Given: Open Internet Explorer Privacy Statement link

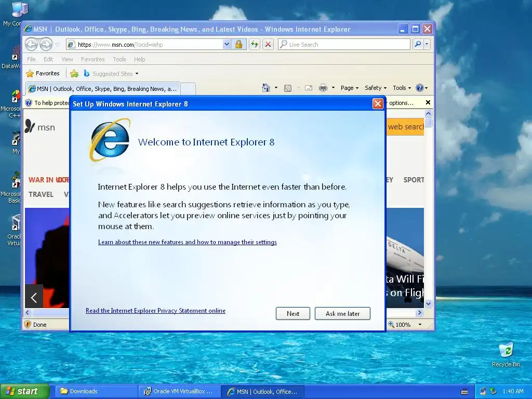Looking at the screenshot, I should click(x=155, y=311).
